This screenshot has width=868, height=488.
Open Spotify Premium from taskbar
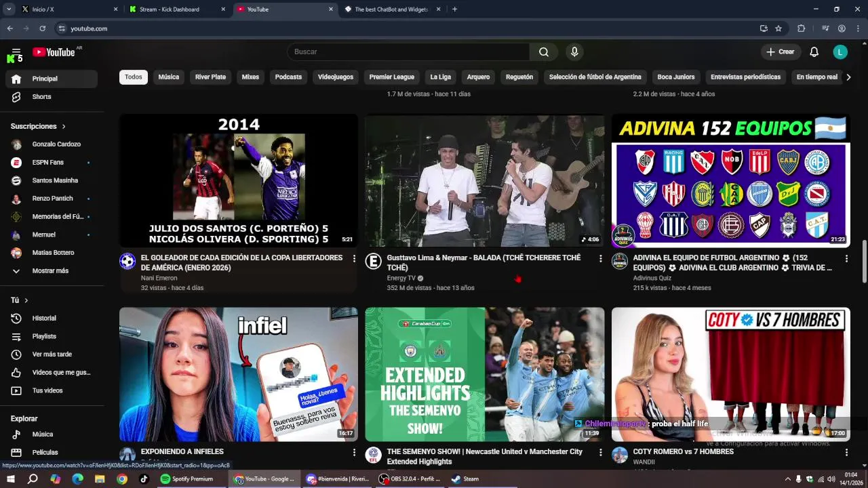point(187,479)
